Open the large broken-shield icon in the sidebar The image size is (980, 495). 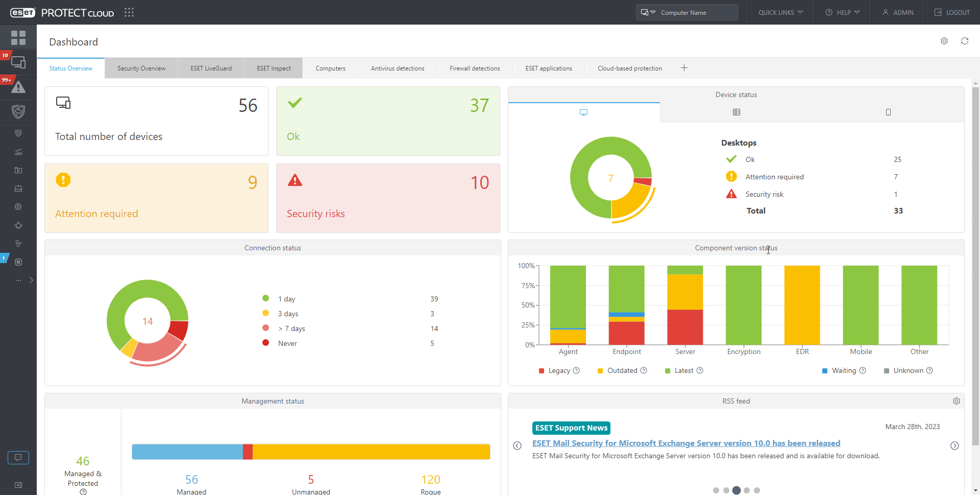(x=18, y=111)
